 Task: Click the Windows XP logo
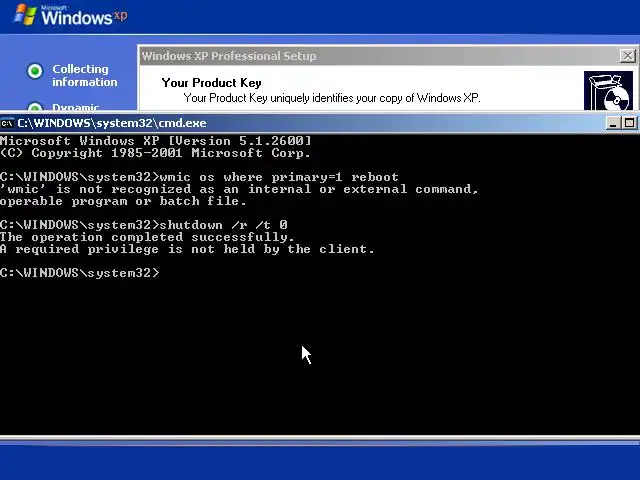71,16
